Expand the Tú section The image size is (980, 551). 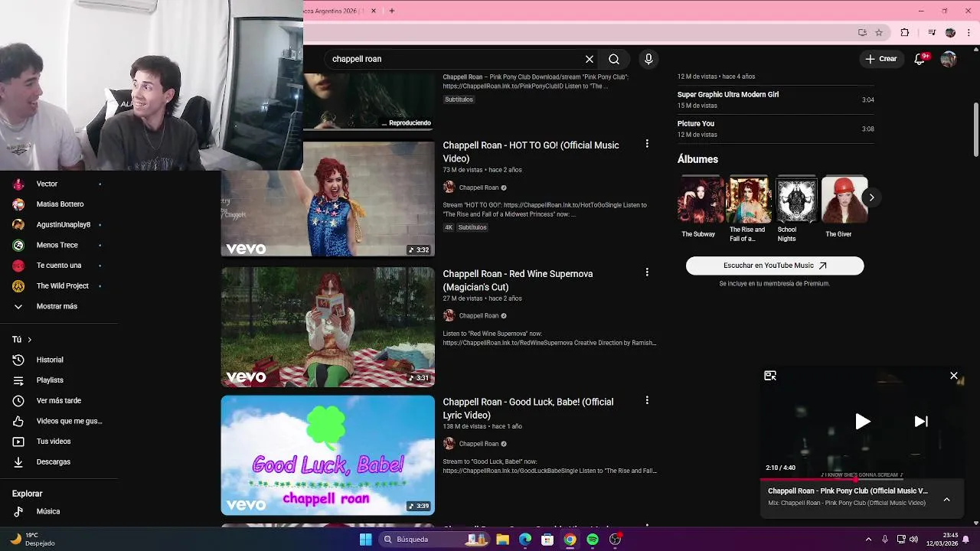point(21,339)
